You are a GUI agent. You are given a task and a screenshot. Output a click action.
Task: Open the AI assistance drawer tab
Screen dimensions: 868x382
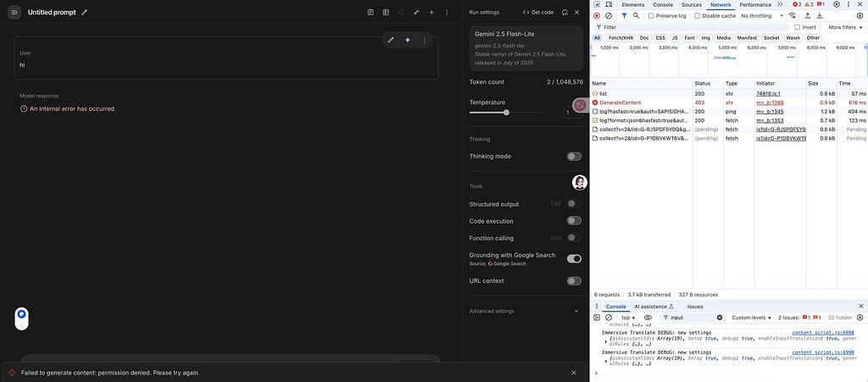coord(654,307)
